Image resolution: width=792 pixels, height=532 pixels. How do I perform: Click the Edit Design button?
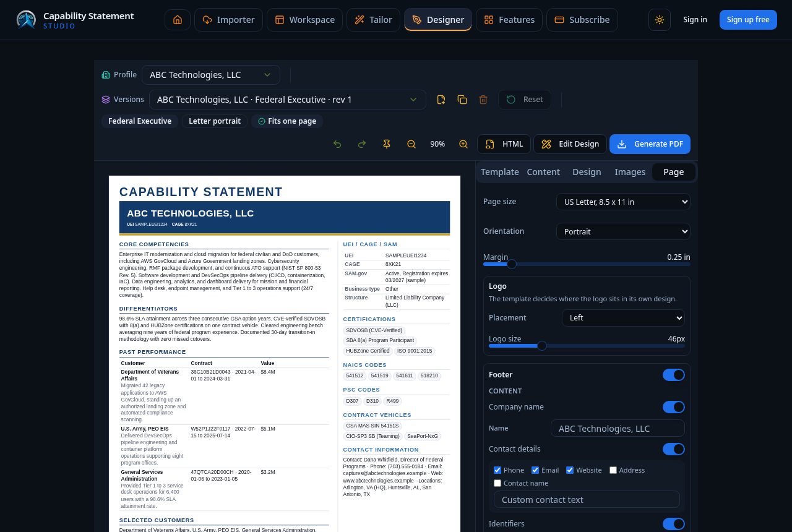point(570,144)
